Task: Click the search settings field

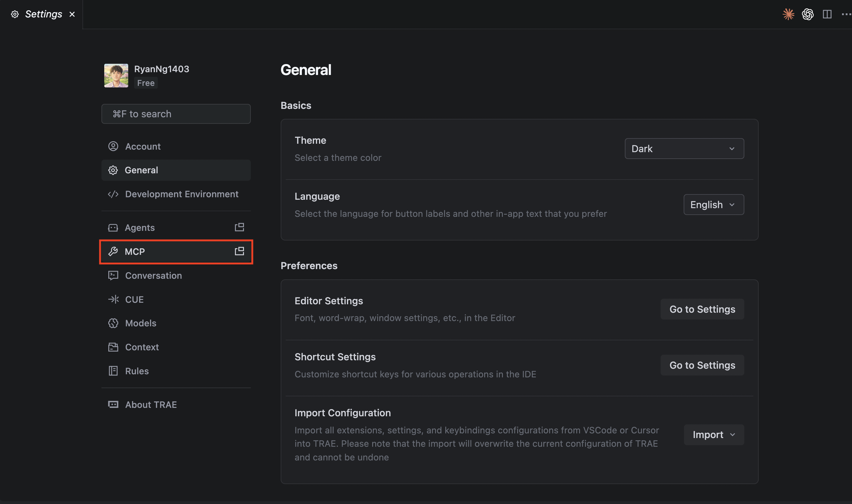Action: tap(176, 114)
